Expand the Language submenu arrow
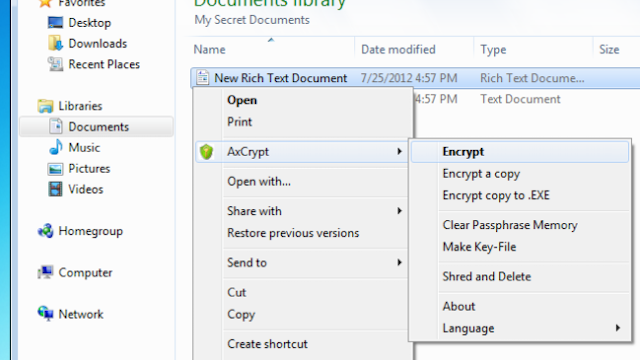The image size is (640, 360). click(618, 328)
